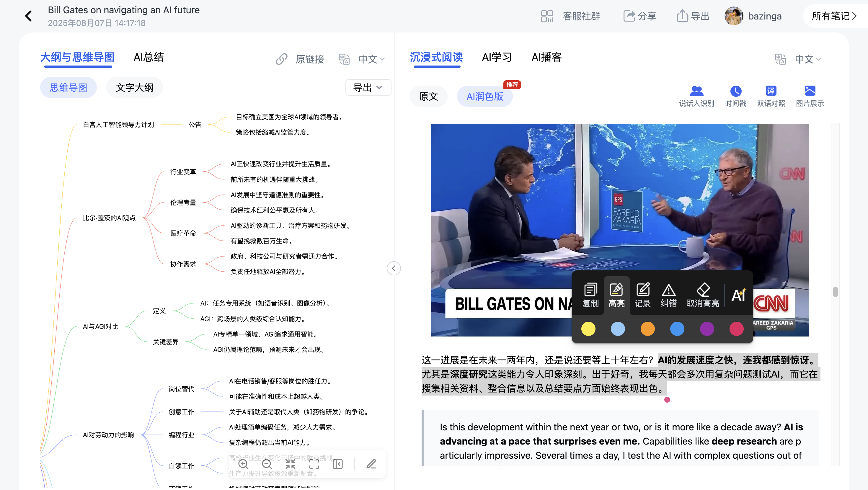The image size is (868, 490).
Task: Pick pink-red highlight color
Action: [736, 329]
